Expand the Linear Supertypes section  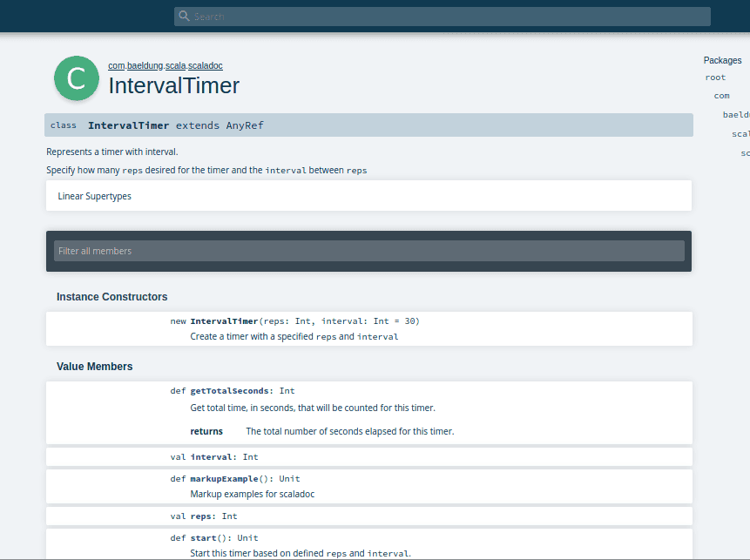point(95,196)
